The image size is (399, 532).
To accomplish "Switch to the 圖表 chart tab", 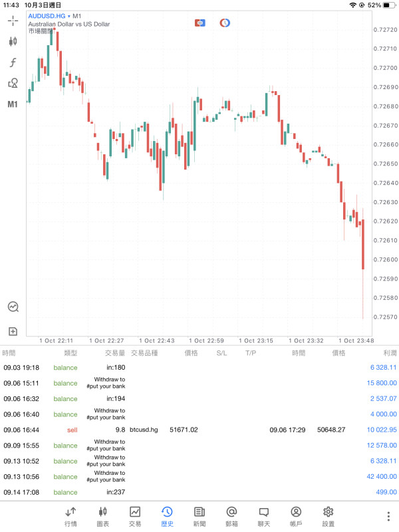I will [103, 517].
